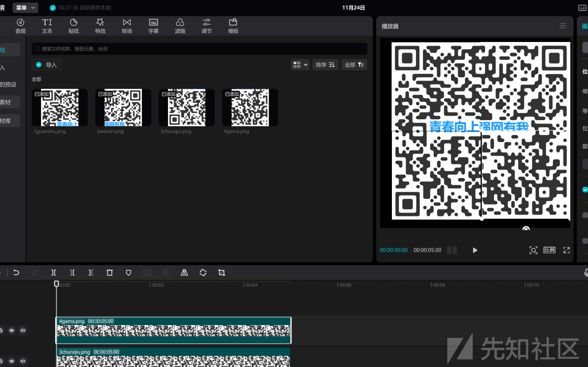Click the playhead marker at 00:00

56,284
